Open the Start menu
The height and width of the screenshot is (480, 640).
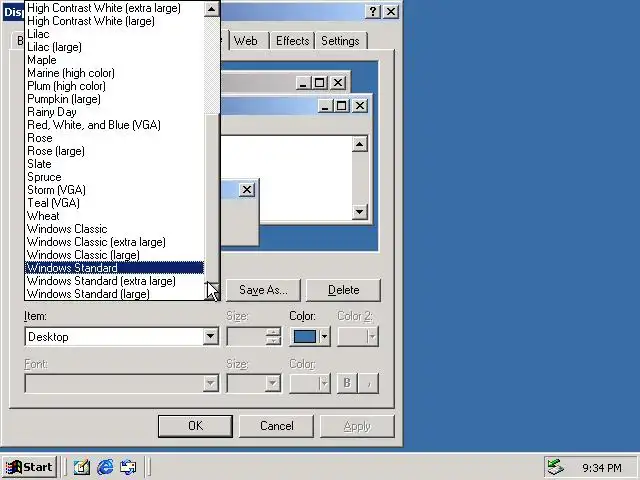point(29,467)
